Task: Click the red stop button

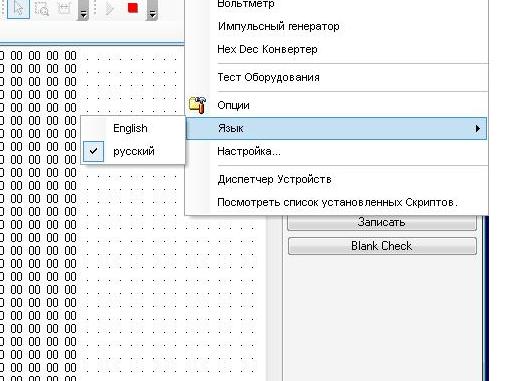Action: pyautogui.click(x=133, y=8)
